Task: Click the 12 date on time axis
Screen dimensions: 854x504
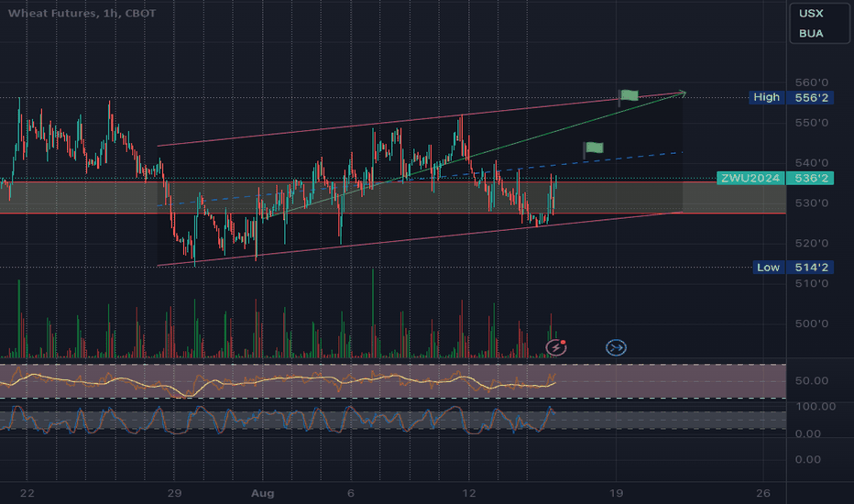Action: (468, 493)
